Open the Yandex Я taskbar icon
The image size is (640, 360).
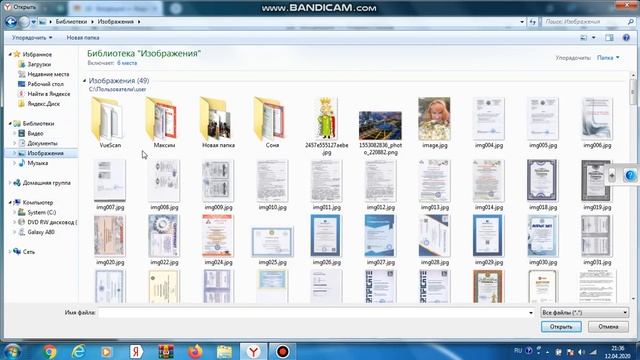click(x=136, y=351)
